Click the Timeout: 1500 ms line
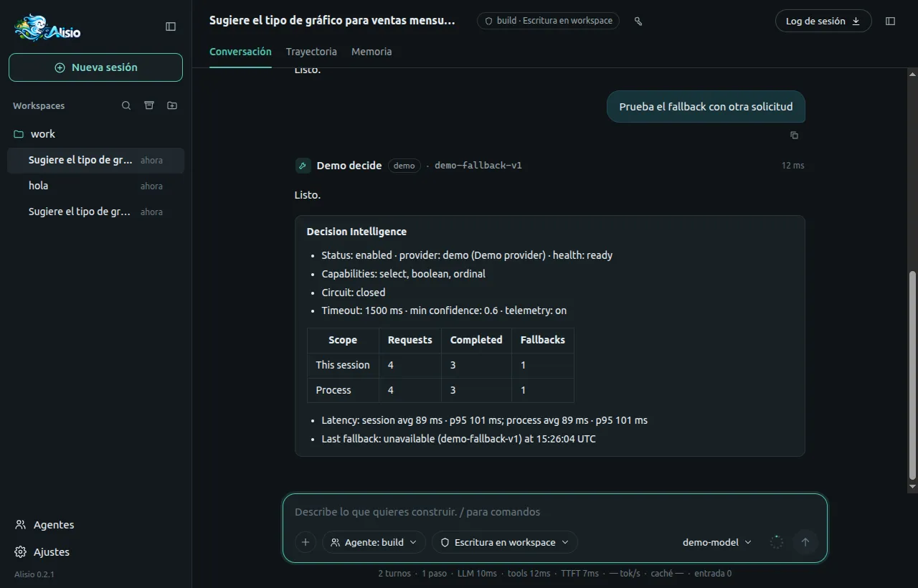The width and height of the screenshot is (918, 588). (x=444, y=310)
